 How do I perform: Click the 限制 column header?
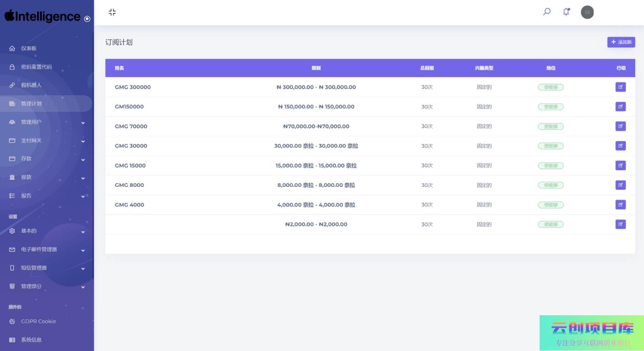pos(316,68)
